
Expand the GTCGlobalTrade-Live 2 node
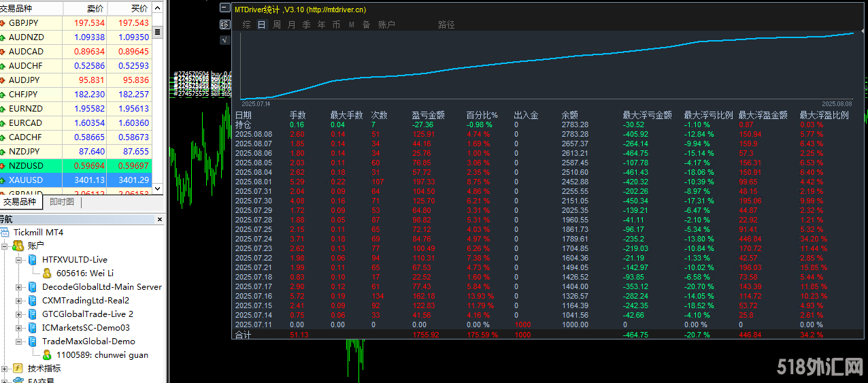(19, 314)
